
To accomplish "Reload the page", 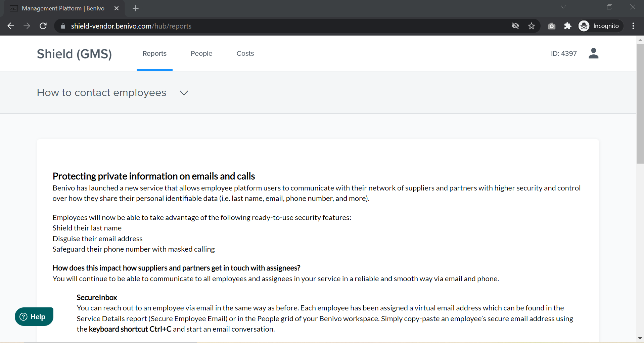I will pyautogui.click(x=43, y=26).
